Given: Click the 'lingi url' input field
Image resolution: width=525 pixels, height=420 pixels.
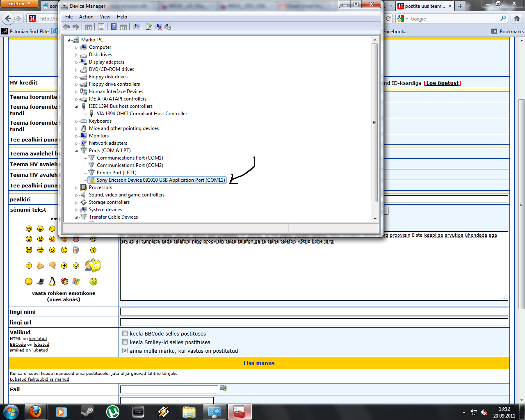Looking at the screenshot, I should [314, 322].
